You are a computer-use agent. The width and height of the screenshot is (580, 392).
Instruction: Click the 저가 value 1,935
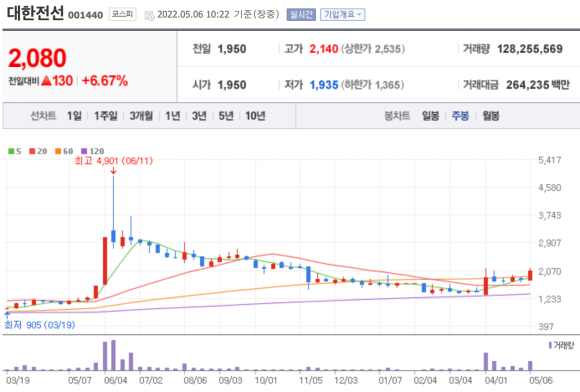(x=324, y=85)
